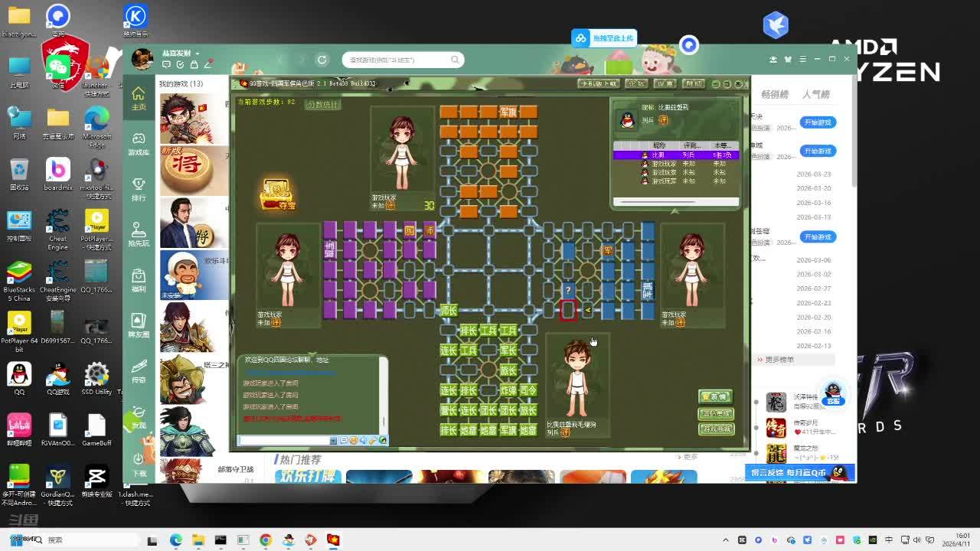Screen dimensions: 980x551
Task: Click the 排行 trophy ranking icon
Action: pos(139,187)
